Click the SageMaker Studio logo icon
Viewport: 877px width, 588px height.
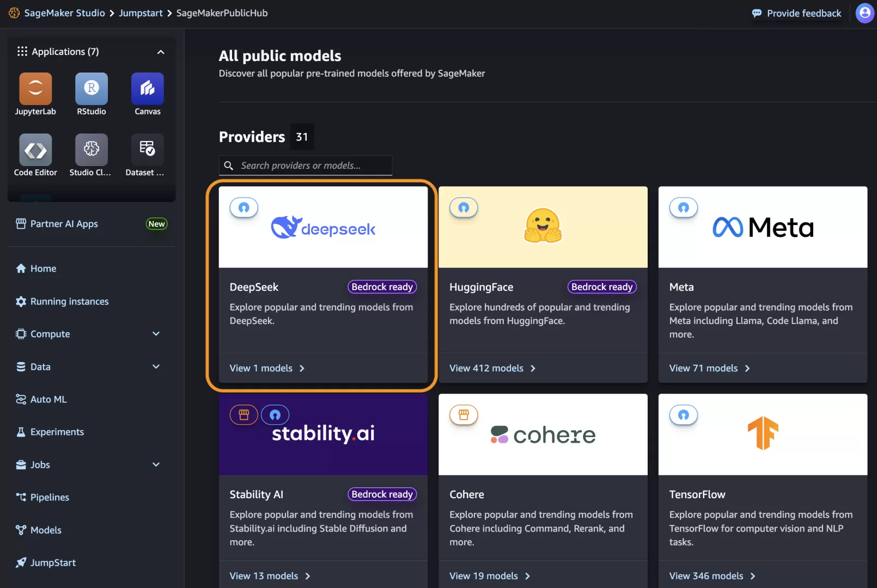pos(14,13)
